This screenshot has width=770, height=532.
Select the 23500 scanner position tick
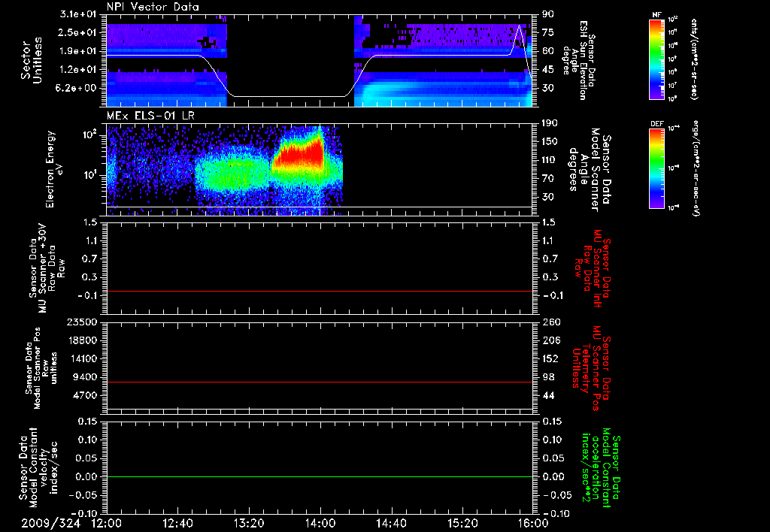pyautogui.click(x=81, y=322)
